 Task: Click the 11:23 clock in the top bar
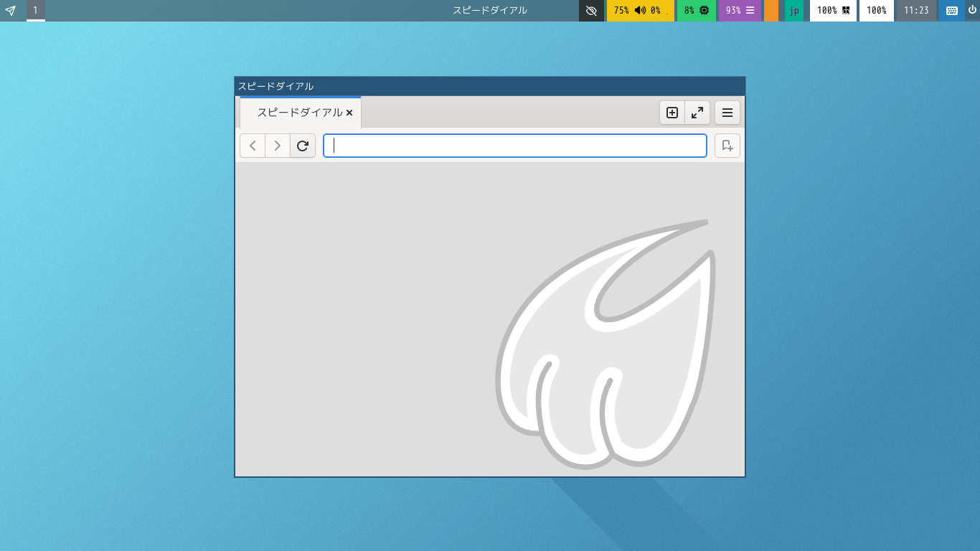(x=916, y=11)
